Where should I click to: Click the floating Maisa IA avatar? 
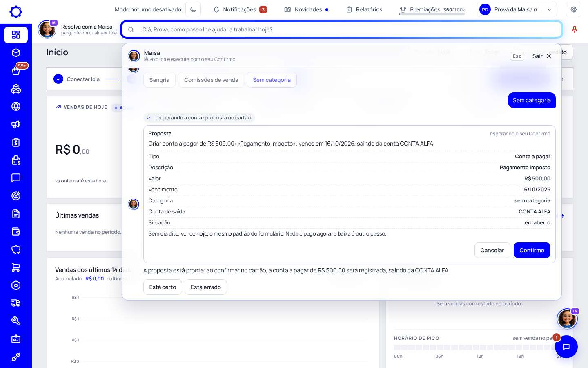click(567, 319)
